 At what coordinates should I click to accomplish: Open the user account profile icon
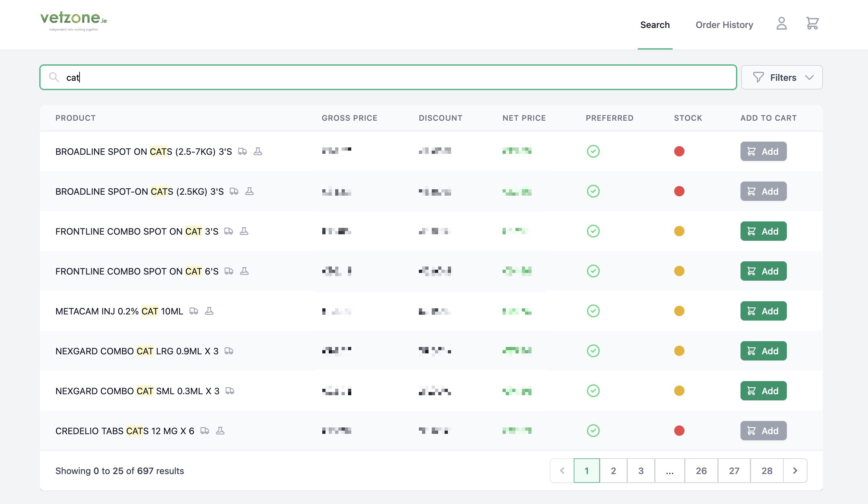coord(781,23)
